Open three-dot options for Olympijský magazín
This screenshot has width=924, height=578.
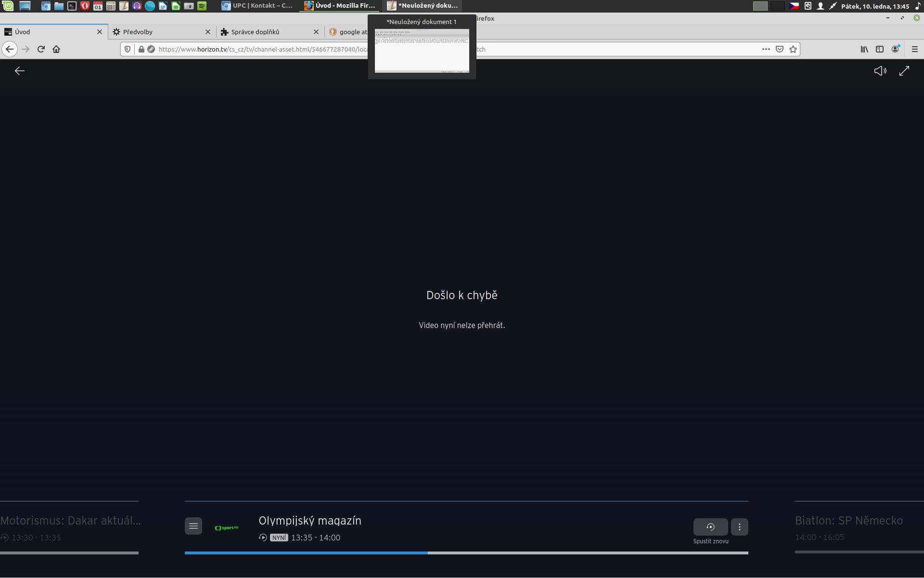[x=740, y=527]
